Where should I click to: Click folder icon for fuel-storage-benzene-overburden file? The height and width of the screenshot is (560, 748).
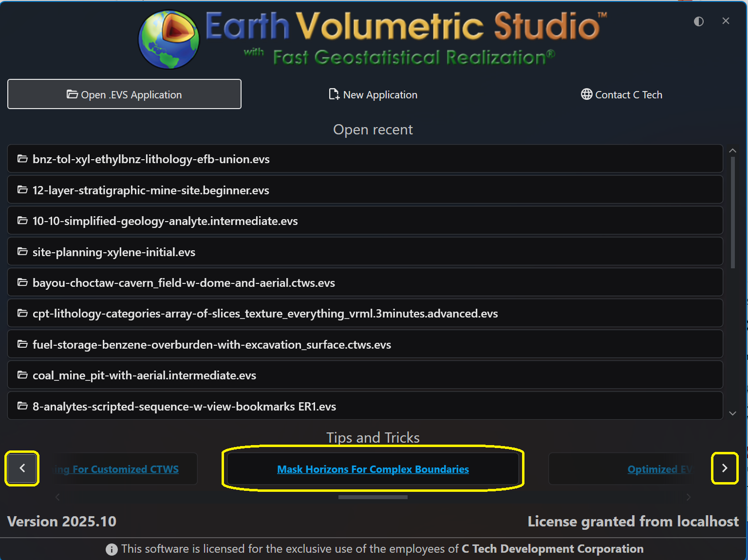[x=22, y=344]
